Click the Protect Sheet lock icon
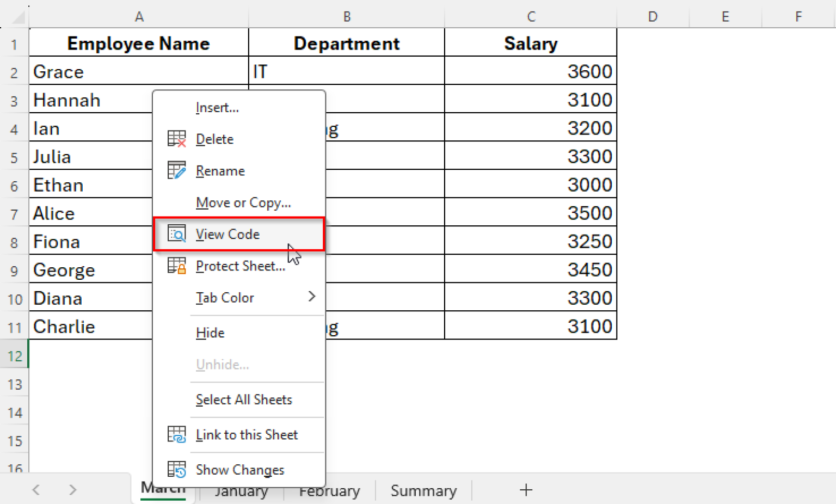Image resolution: width=836 pixels, height=504 pixels. [176, 266]
